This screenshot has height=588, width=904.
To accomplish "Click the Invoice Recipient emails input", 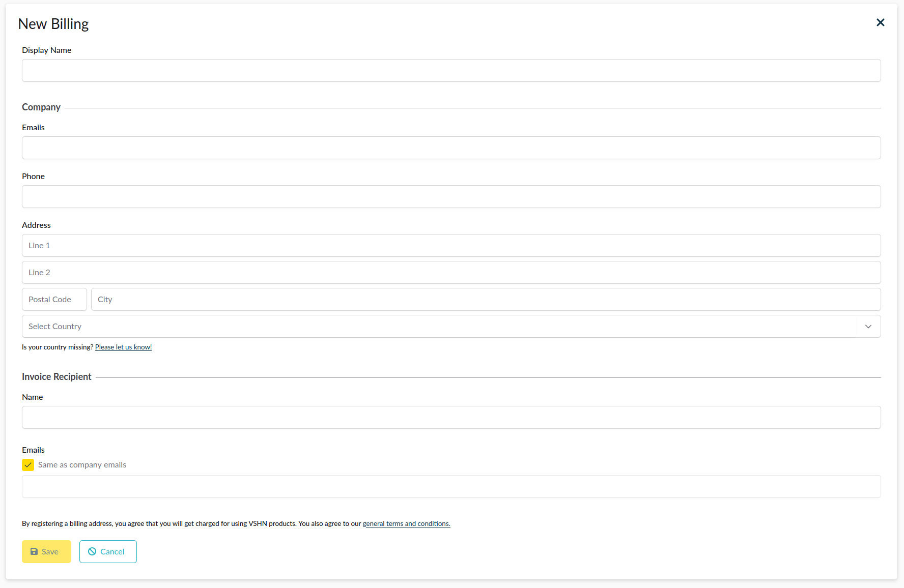I will [451, 487].
